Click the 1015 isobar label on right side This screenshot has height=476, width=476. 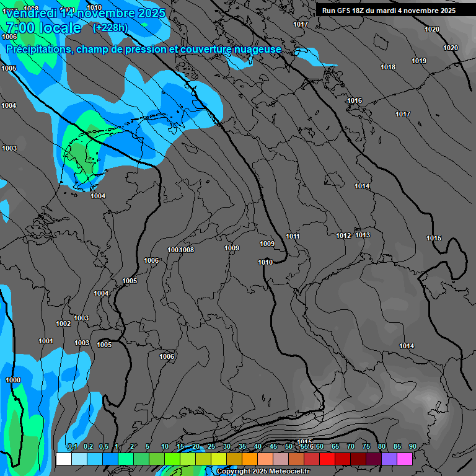434,239
